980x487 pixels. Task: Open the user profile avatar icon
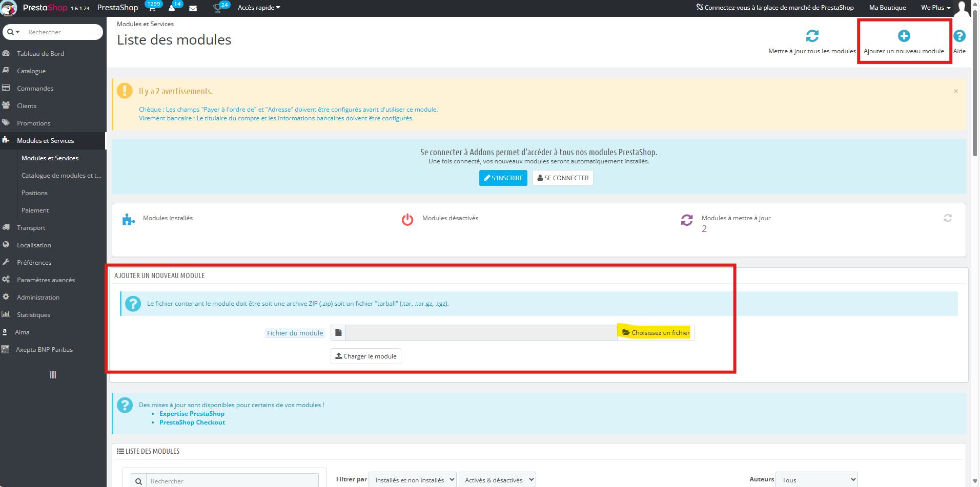(x=962, y=8)
